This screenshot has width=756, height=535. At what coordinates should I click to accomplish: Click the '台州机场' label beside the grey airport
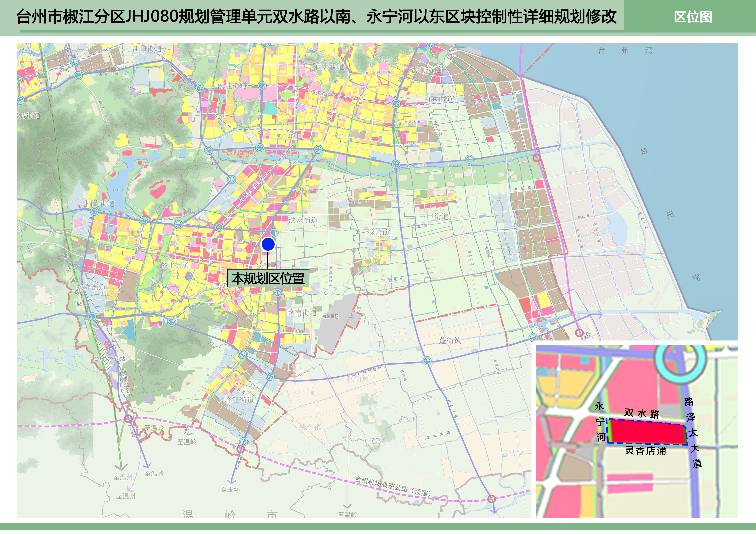330,316
